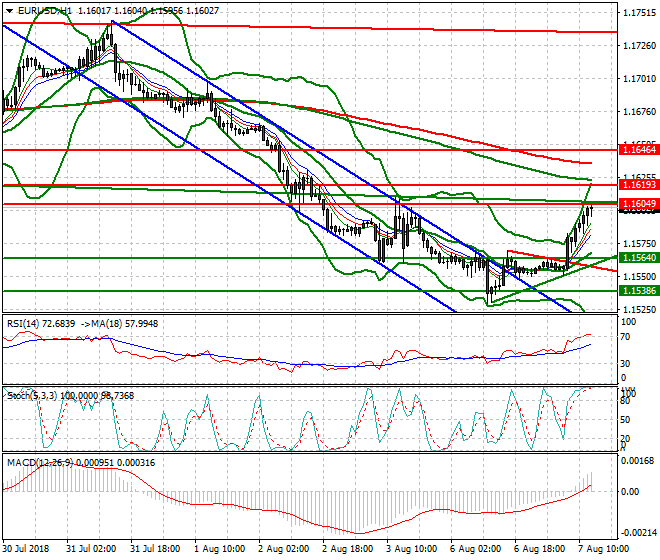Click the MACD -0.00214 scale value
The image size is (660, 560).
click(x=639, y=533)
